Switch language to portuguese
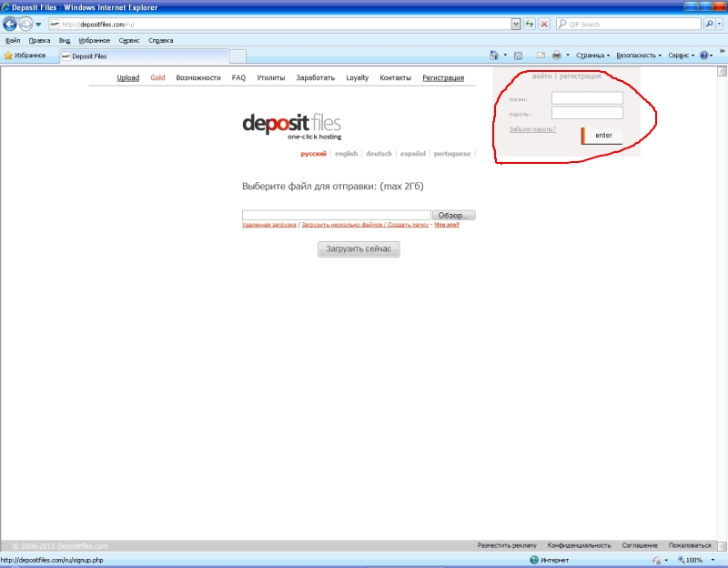 [452, 154]
